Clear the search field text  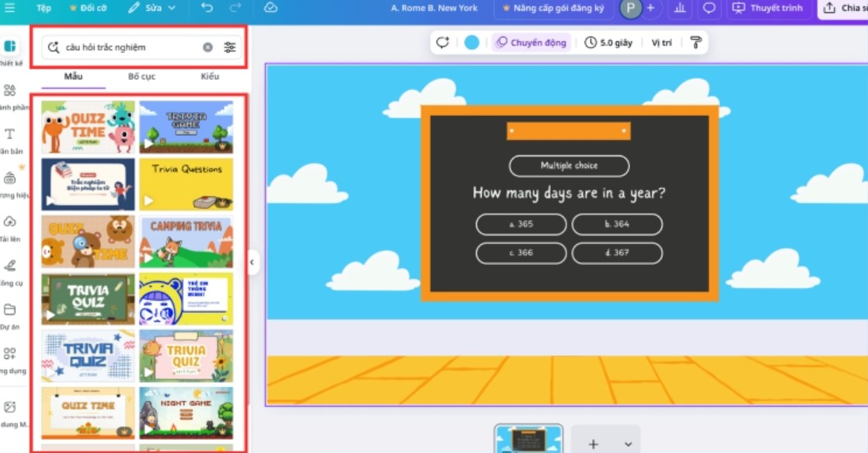click(x=207, y=47)
